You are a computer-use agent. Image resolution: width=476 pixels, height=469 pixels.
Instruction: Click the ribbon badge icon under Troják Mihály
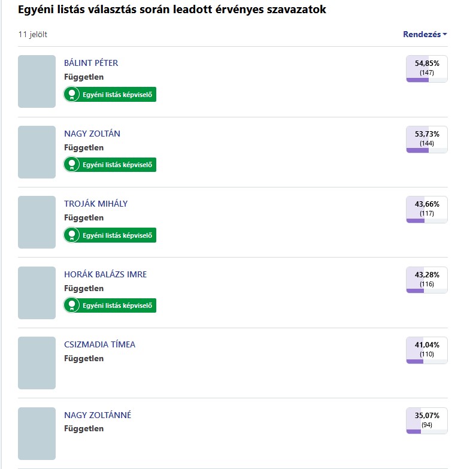72,235
